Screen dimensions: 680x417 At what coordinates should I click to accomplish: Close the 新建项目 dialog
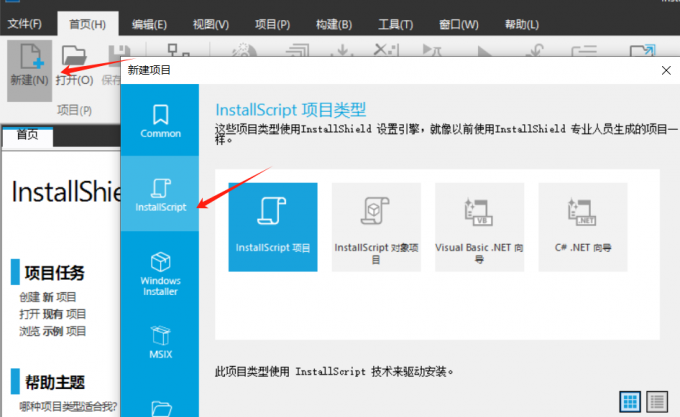coord(667,70)
